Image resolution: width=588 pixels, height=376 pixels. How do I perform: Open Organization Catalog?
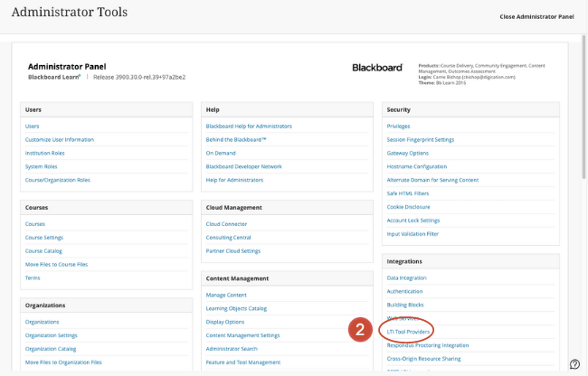[51, 349]
